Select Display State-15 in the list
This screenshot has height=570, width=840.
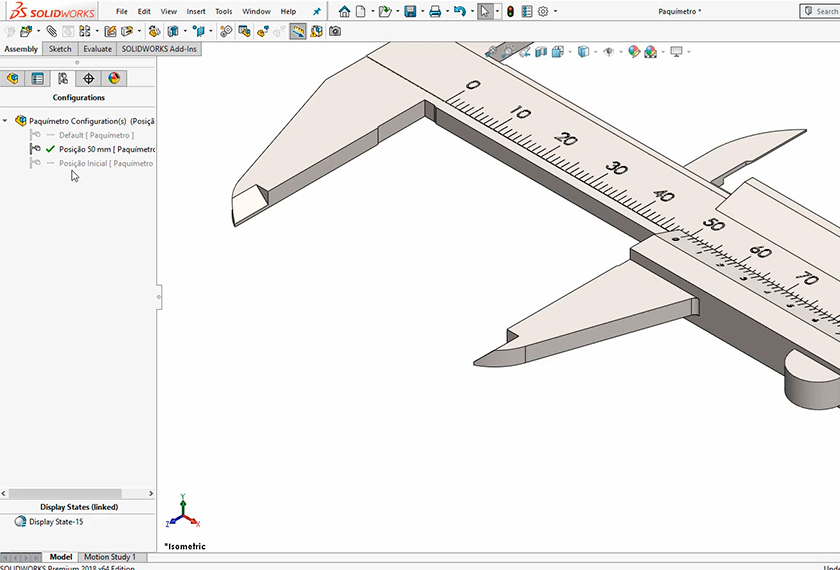pyautogui.click(x=56, y=522)
